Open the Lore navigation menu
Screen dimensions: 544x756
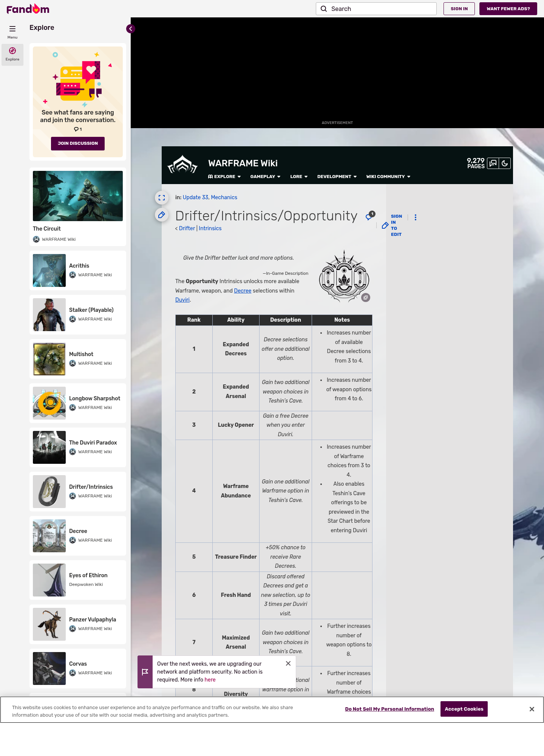(x=299, y=177)
